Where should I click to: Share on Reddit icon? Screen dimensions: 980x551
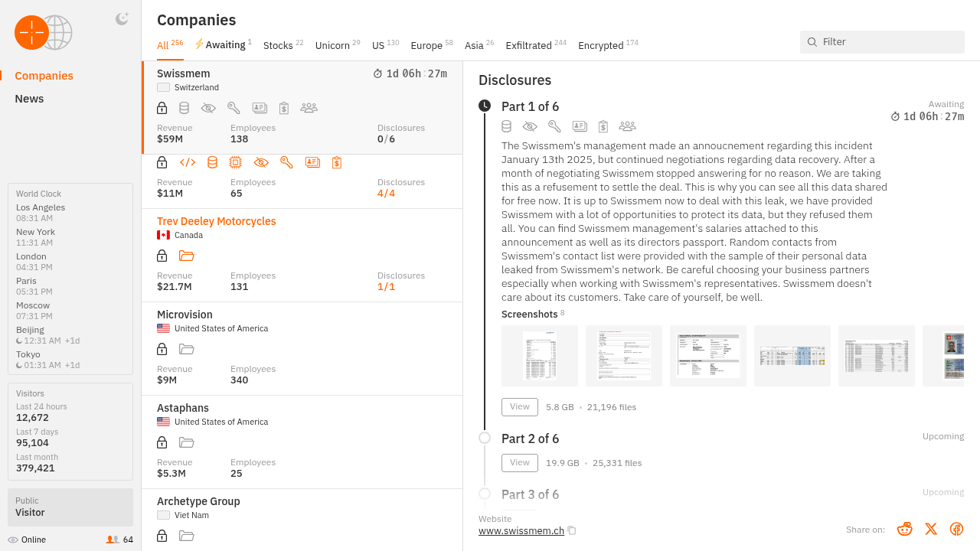(x=905, y=529)
